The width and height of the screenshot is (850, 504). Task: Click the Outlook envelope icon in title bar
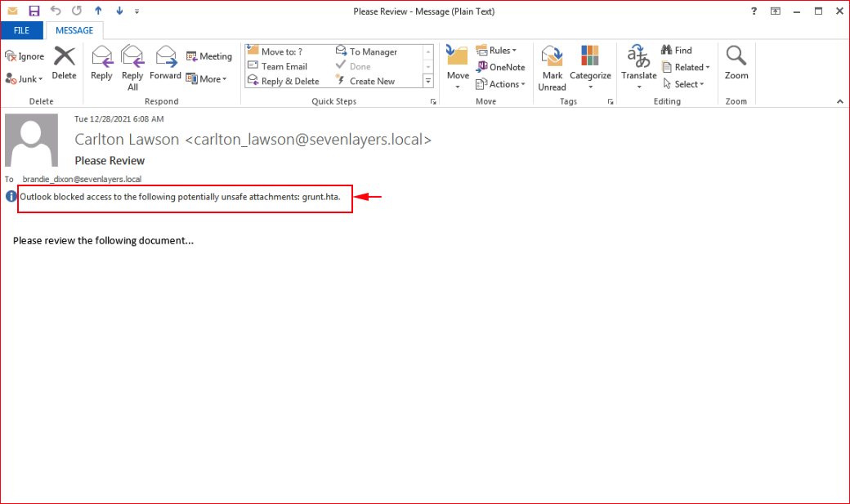pyautogui.click(x=12, y=11)
